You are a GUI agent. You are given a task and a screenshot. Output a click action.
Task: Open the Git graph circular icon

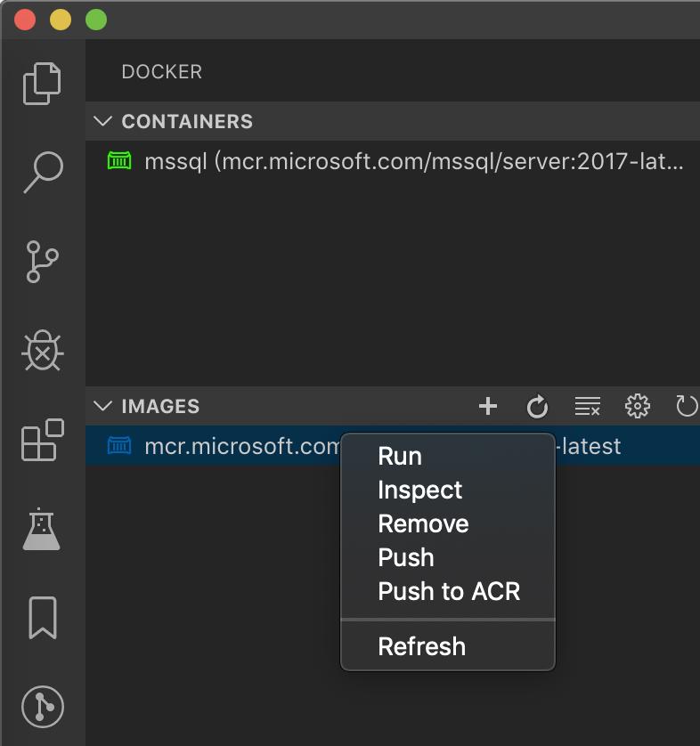[43, 707]
